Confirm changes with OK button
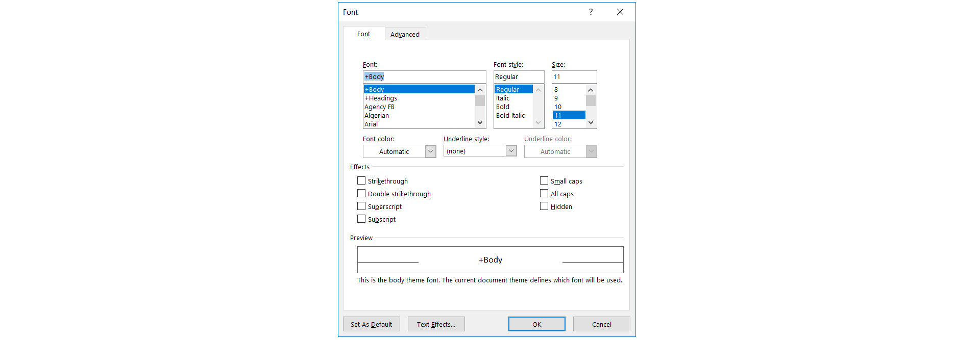Viewport: 980px width, 340px height. click(536, 324)
